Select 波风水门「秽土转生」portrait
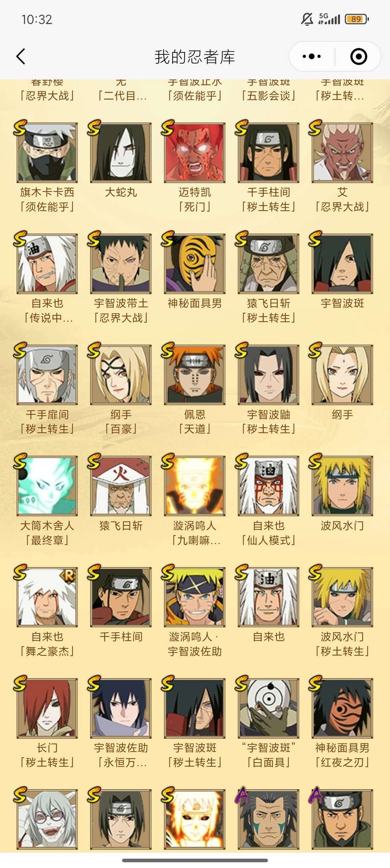Viewport: 390px width, 868px height. point(342,597)
